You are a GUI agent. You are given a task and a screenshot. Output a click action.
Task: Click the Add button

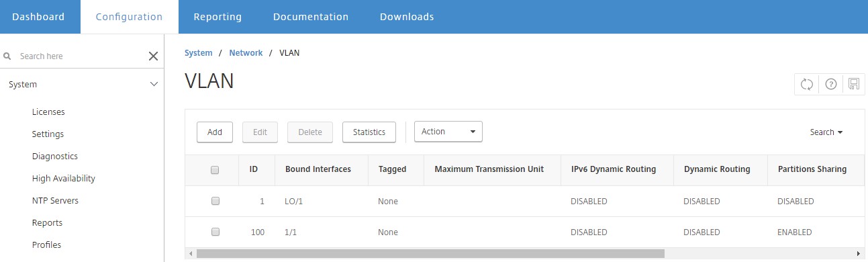point(215,132)
